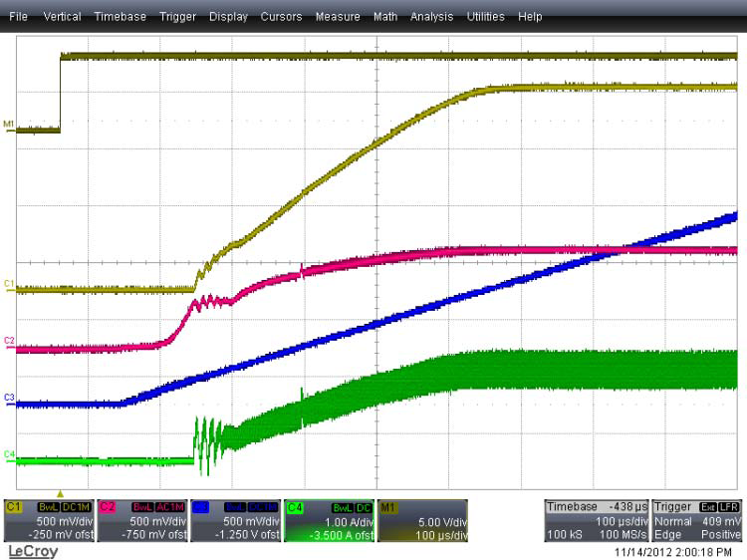
Task: Click the C1 trace marker on left edge
Action: [x=8, y=284]
